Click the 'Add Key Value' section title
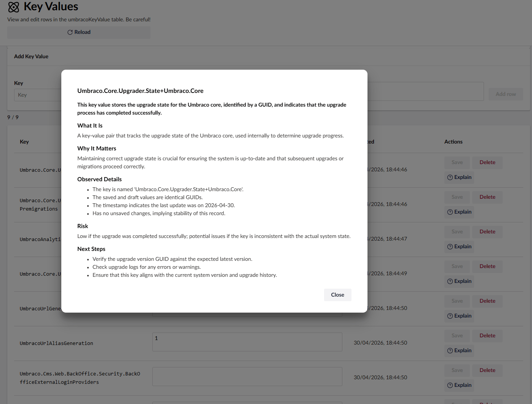 click(x=31, y=56)
